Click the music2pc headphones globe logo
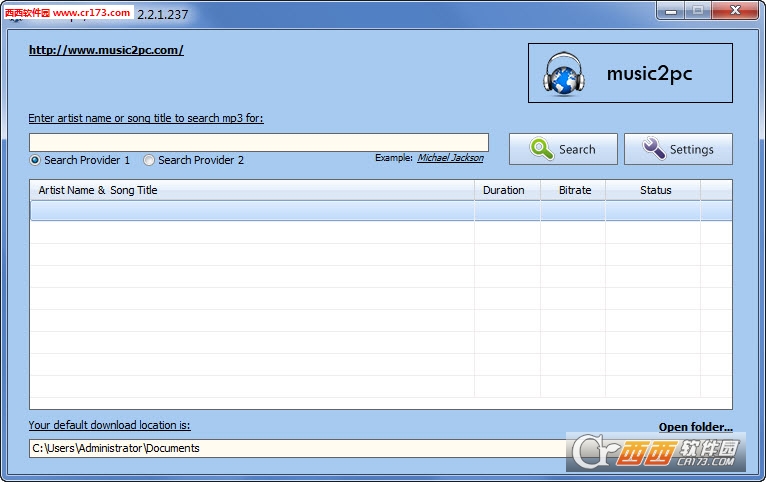The height and width of the screenshot is (482, 766). click(563, 73)
